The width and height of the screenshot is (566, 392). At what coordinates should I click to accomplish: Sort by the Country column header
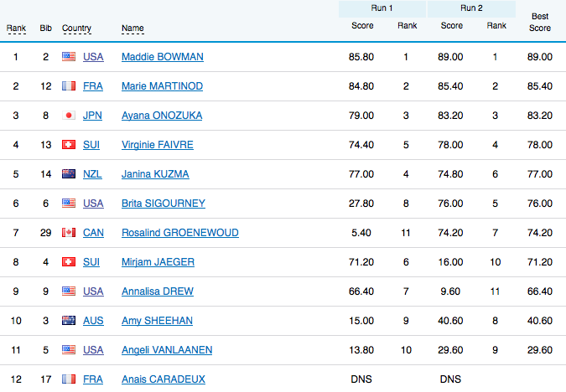(76, 28)
